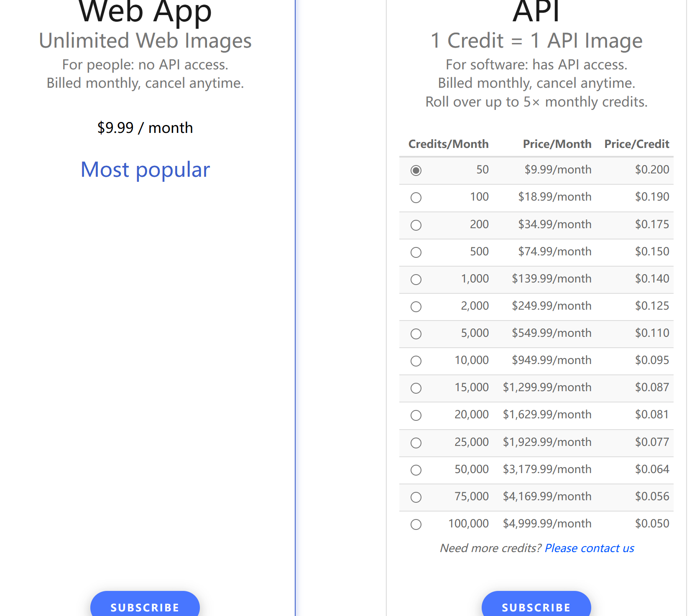Select the 15,000 credits radio option

pyautogui.click(x=416, y=388)
